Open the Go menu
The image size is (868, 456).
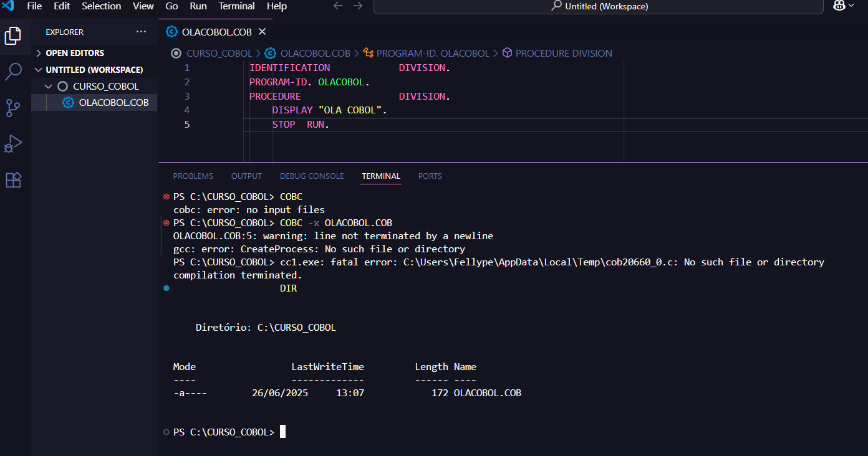click(171, 6)
